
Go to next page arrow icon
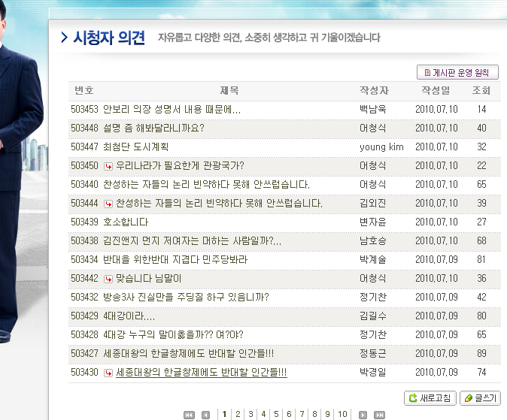click(x=363, y=415)
